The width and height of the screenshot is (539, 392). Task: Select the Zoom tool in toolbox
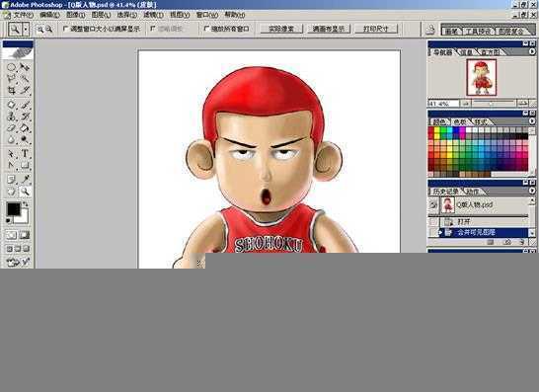[x=24, y=192]
